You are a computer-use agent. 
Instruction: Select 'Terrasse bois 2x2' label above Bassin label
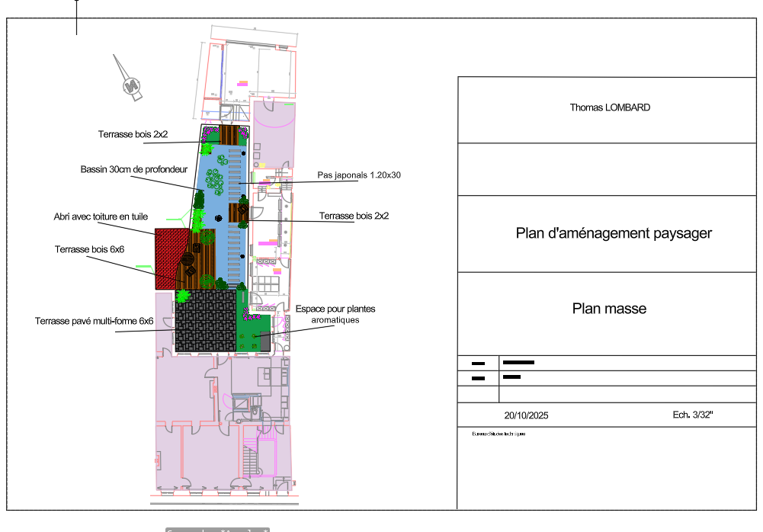[x=133, y=134]
